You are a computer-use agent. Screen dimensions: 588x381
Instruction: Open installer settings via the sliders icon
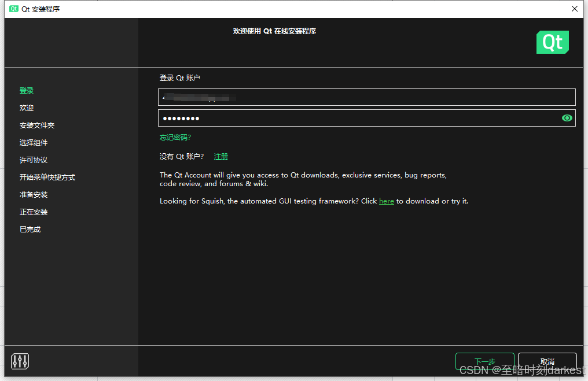pyautogui.click(x=20, y=361)
